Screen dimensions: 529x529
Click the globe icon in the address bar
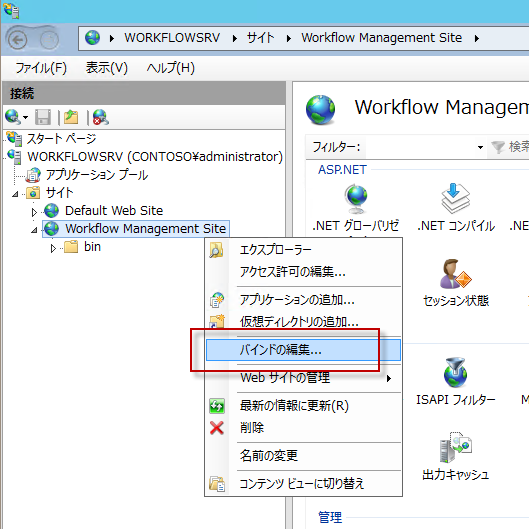coord(92,38)
